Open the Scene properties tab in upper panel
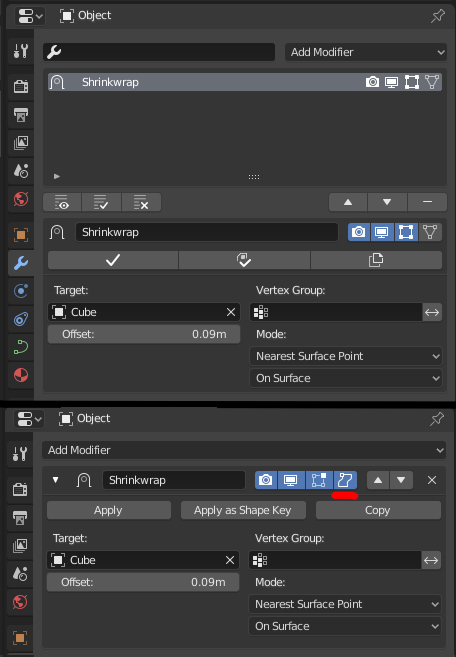 (x=21, y=171)
